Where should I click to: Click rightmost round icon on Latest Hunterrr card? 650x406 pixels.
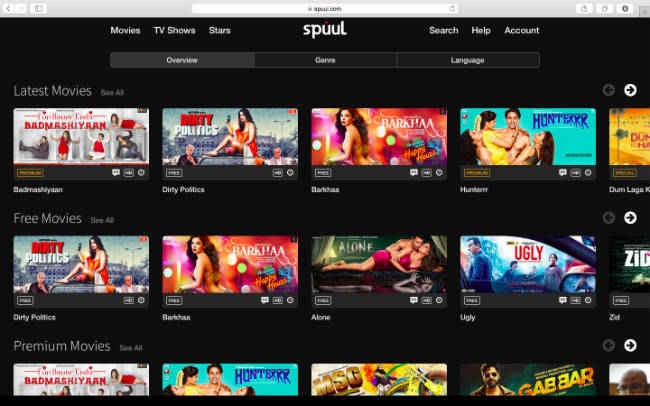coord(588,173)
